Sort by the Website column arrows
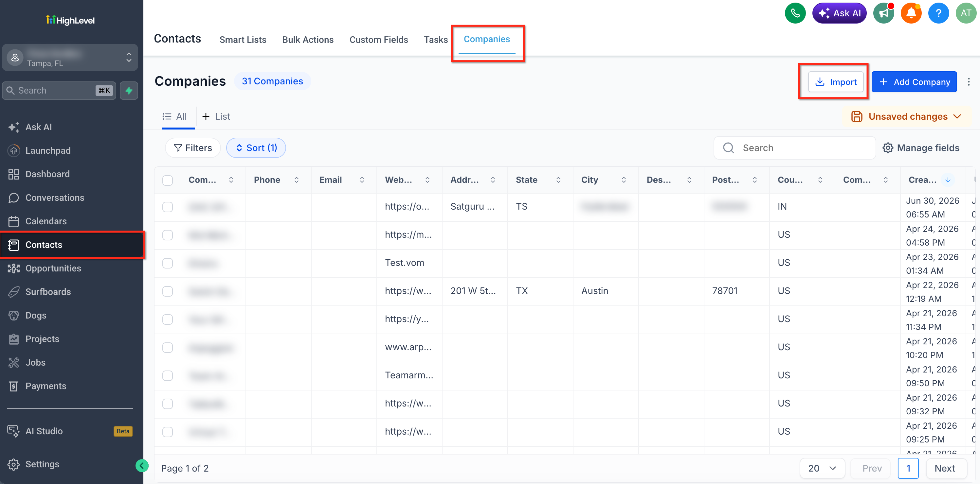The image size is (980, 484). (x=427, y=180)
